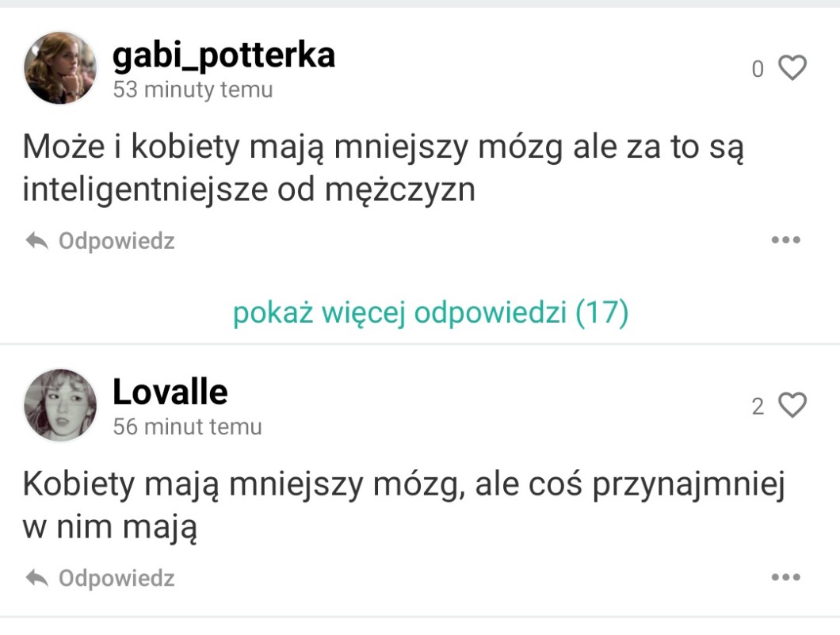Click the "53 minuty temu" timestamp
840x635 pixels.
click(193, 90)
